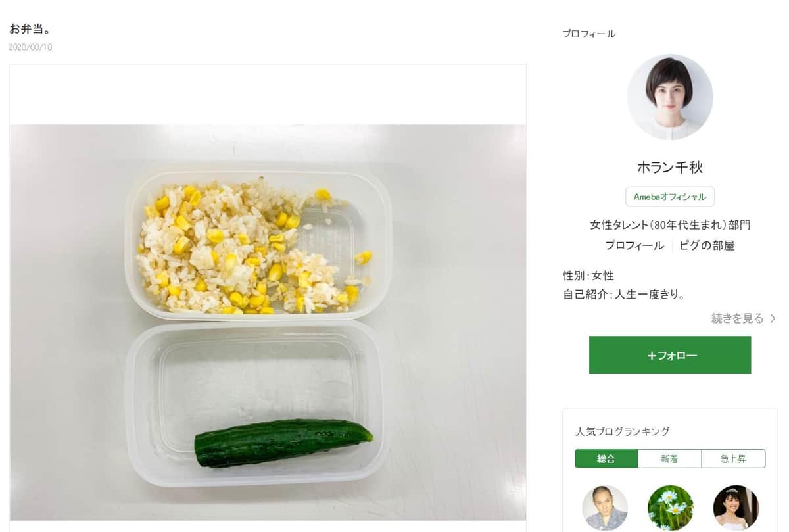Click the blogger name ホラン千秋
Screen dimensions: 789x532
point(670,167)
